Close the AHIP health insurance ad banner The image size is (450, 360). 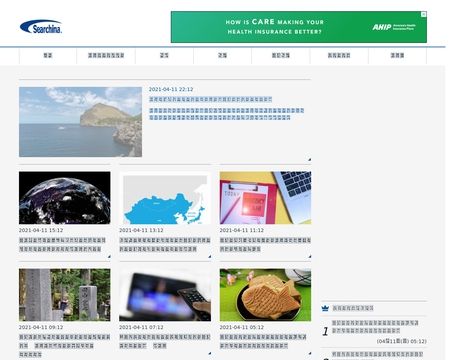pyautogui.click(x=423, y=14)
